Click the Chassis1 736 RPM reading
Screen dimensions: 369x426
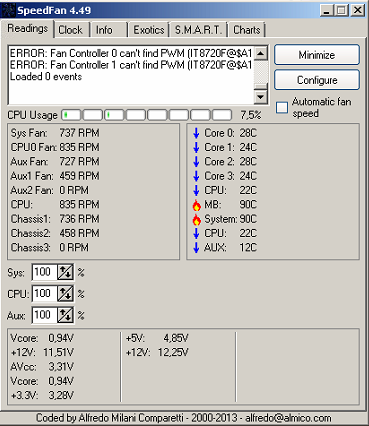55,219
